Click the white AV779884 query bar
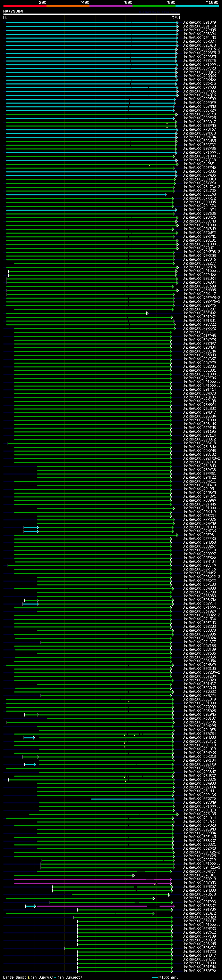The width and height of the screenshot is (222, 980). pos(92,14)
